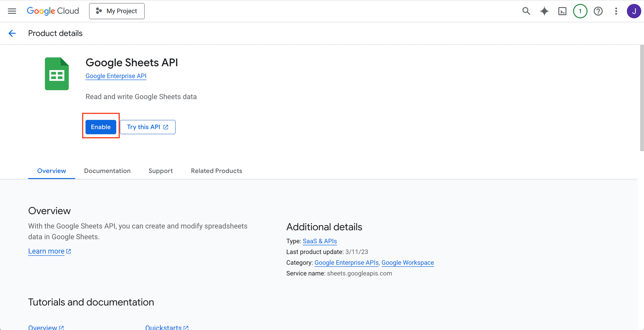
Task: Click the Product details page title
Action: click(x=55, y=33)
